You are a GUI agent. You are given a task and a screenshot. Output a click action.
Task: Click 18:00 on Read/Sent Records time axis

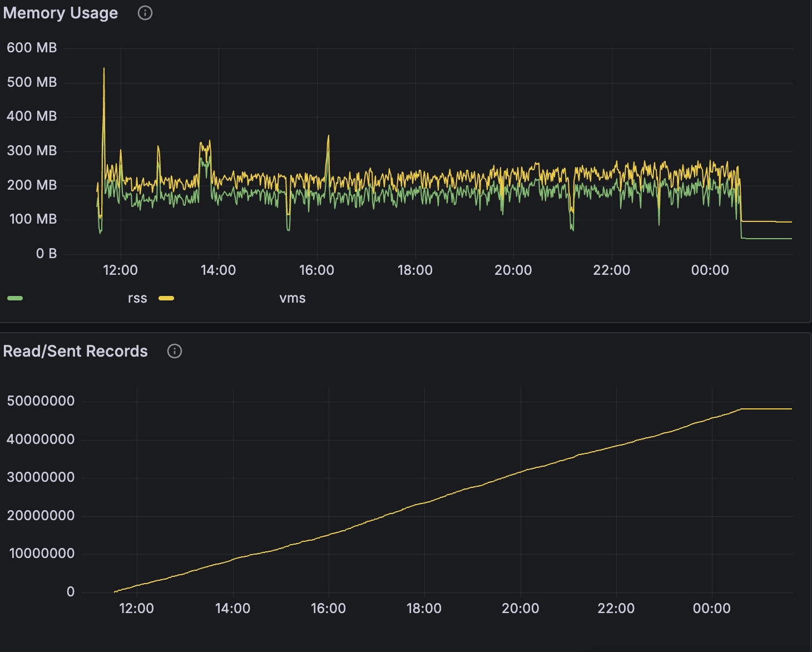424,609
